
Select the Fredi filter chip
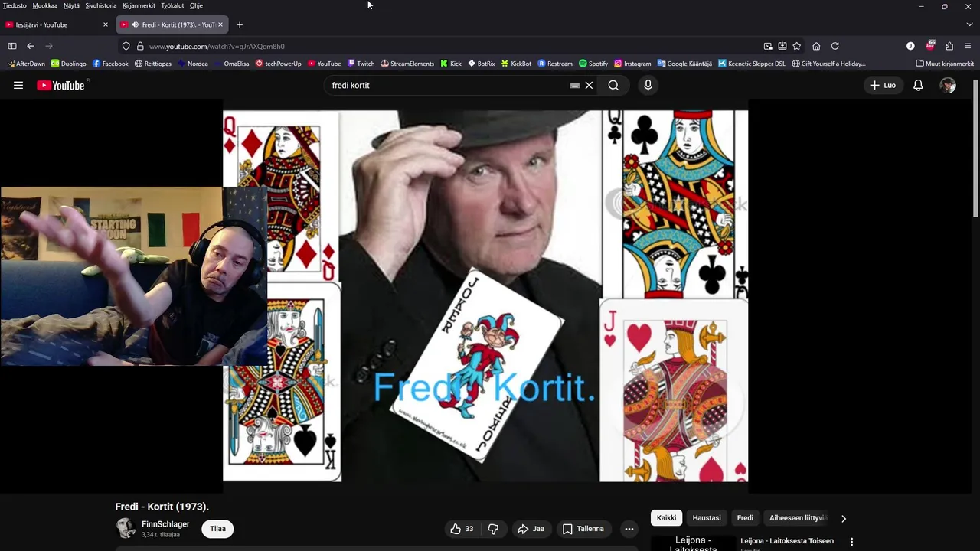point(745,518)
